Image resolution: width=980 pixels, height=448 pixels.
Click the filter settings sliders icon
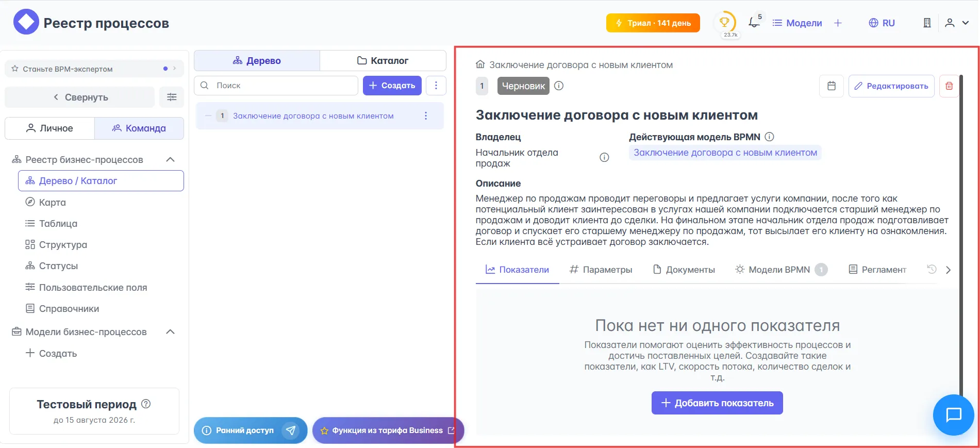point(172,97)
